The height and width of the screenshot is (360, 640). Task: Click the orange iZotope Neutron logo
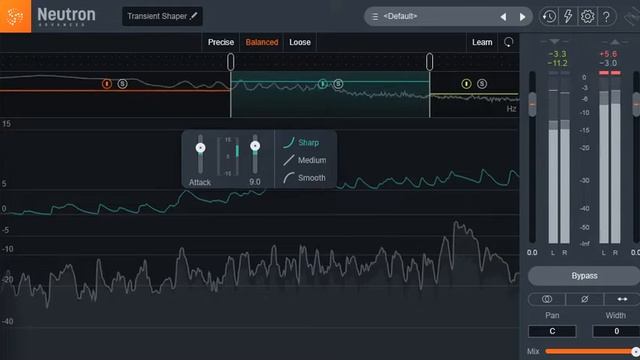[15, 16]
